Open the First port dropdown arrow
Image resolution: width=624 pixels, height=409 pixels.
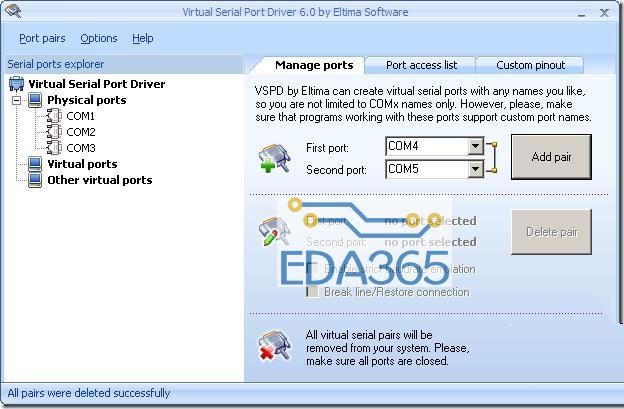click(x=475, y=146)
